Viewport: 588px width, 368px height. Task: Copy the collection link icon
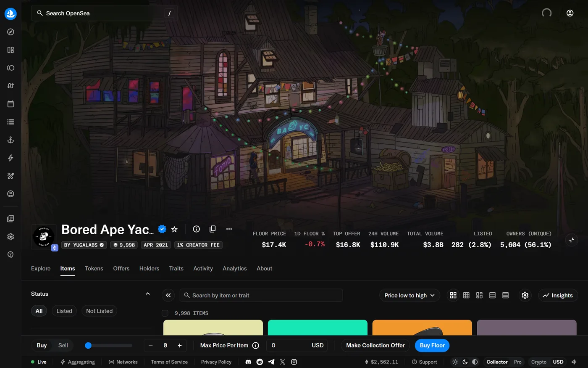click(213, 229)
